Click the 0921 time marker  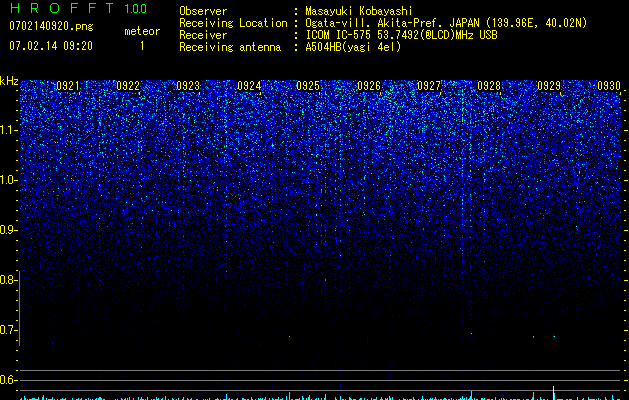click(x=68, y=86)
